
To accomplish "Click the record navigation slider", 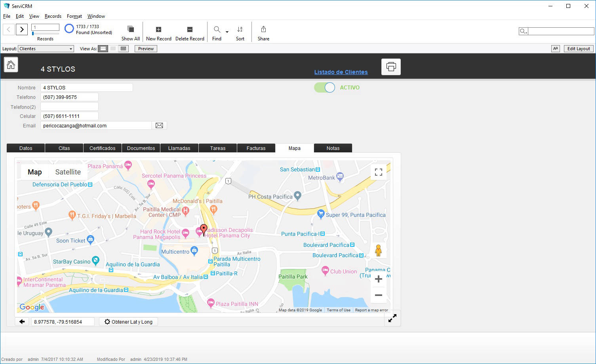I will pos(45,34).
